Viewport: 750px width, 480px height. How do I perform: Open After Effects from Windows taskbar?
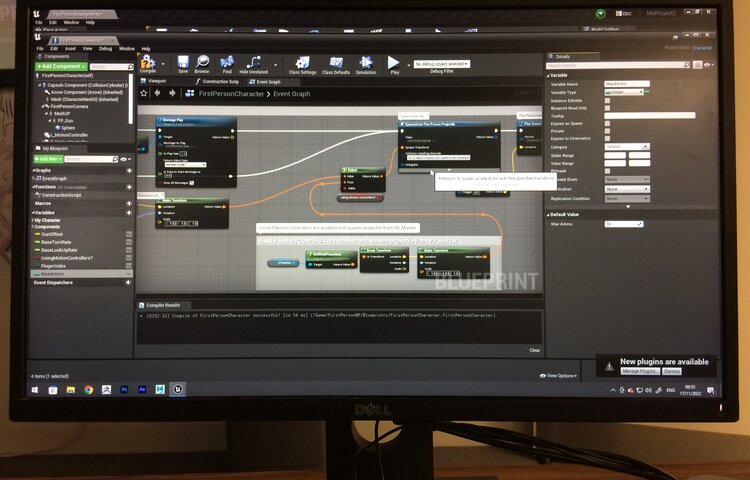(142, 390)
